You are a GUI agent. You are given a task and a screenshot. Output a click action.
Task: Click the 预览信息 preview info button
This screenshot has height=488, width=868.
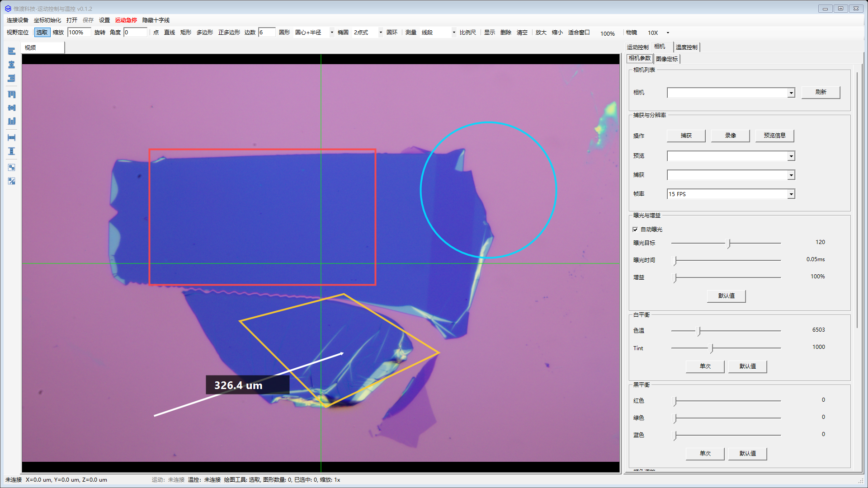(775, 136)
